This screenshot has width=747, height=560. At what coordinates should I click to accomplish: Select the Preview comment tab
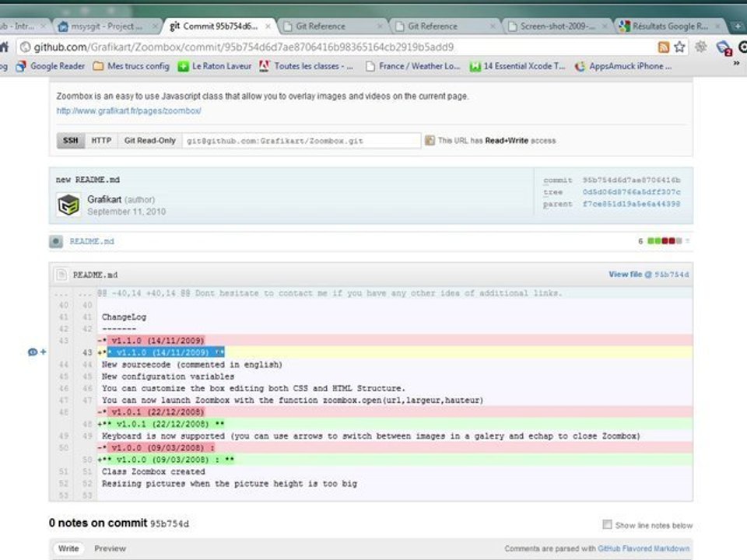click(x=110, y=548)
